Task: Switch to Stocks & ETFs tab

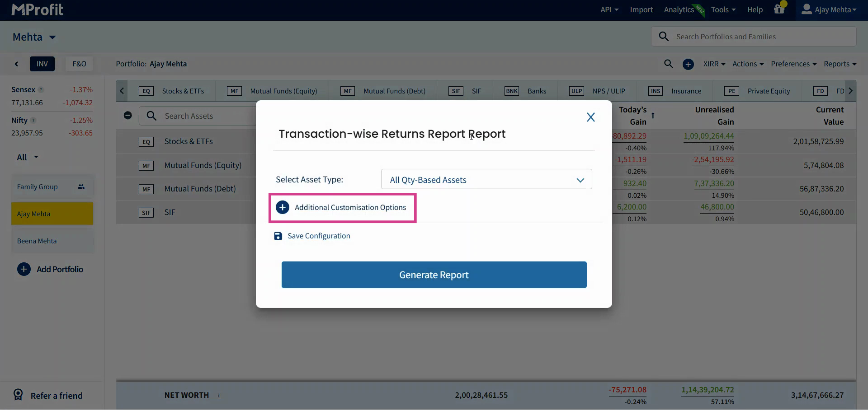Action: [171, 91]
